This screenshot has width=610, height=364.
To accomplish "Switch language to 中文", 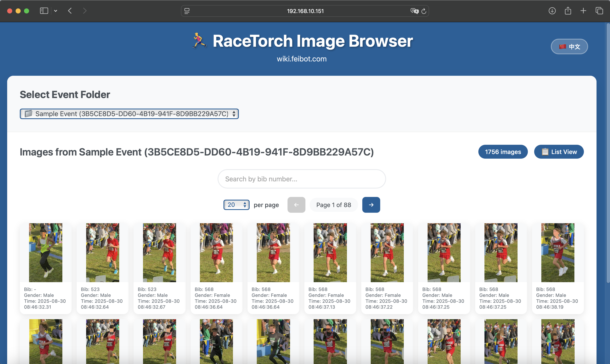I will tap(569, 46).
